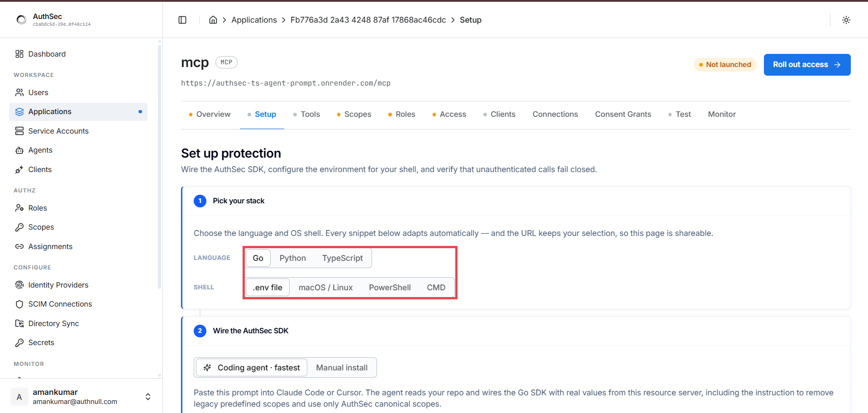The image size is (868, 413).
Task: Click the Scopes key icon
Action: pyautogui.click(x=19, y=227)
